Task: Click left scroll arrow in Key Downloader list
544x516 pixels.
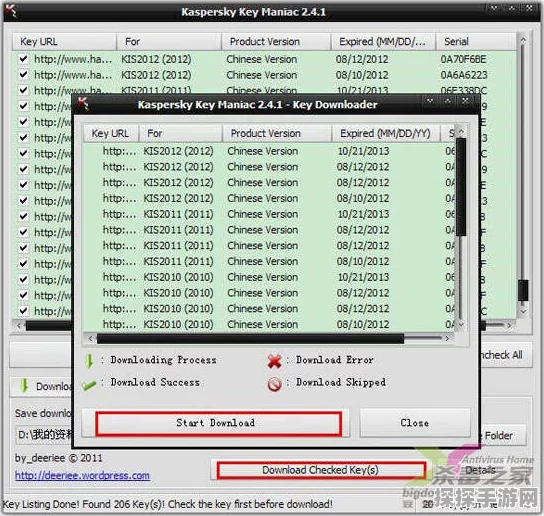Action: click(90, 338)
